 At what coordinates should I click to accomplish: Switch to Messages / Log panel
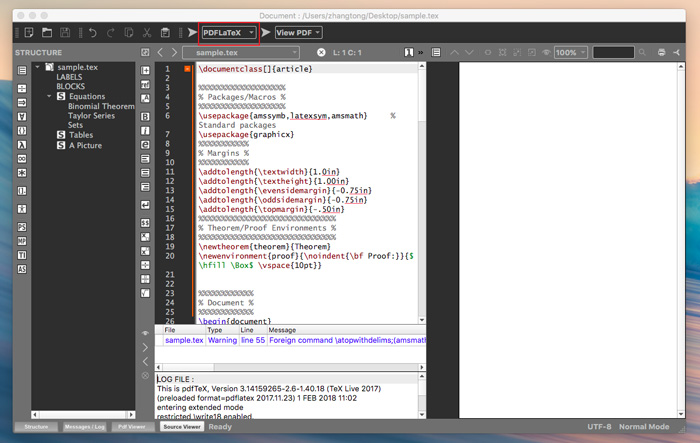pyautogui.click(x=84, y=427)
